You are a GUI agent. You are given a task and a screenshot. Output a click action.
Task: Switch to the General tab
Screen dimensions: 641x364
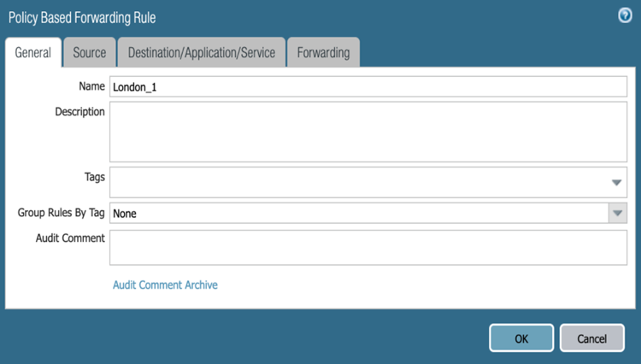point(33,52)
